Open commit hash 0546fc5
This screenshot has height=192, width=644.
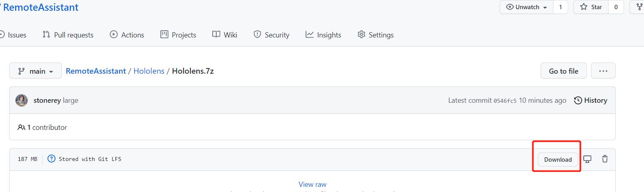(x=505, y=101)
